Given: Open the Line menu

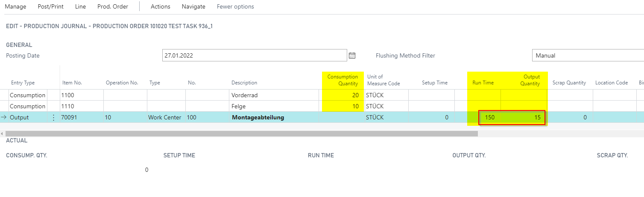Looking at the screenshot, I should (80, 6).
